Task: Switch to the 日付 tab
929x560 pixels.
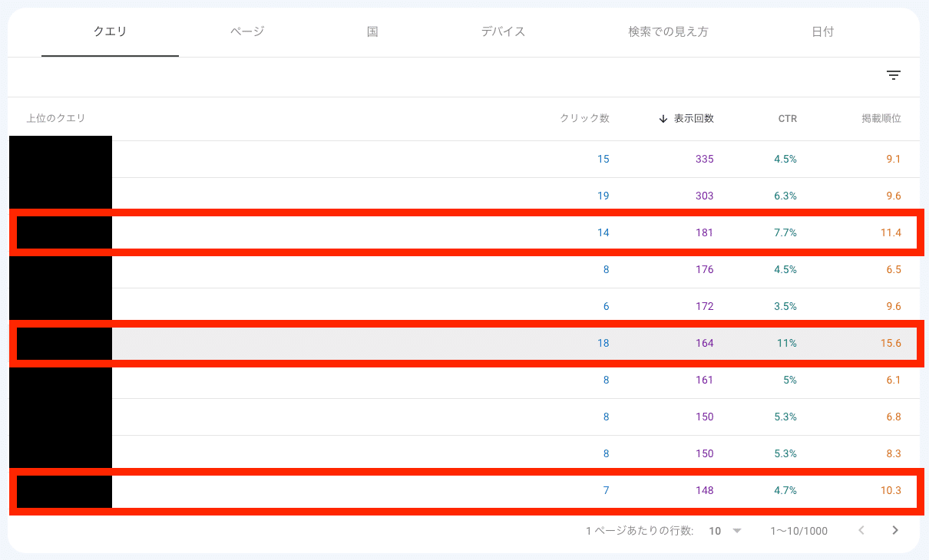Action: (x=822, y=31)
